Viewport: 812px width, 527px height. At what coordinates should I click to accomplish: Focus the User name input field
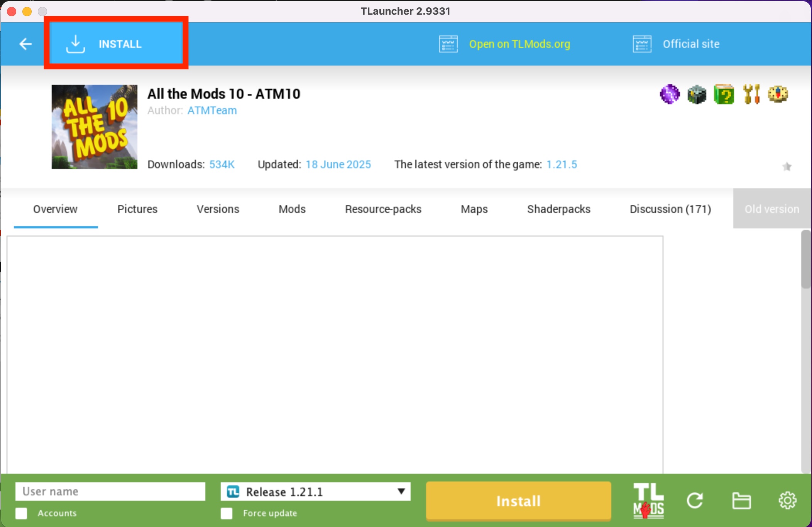[110, 492]
